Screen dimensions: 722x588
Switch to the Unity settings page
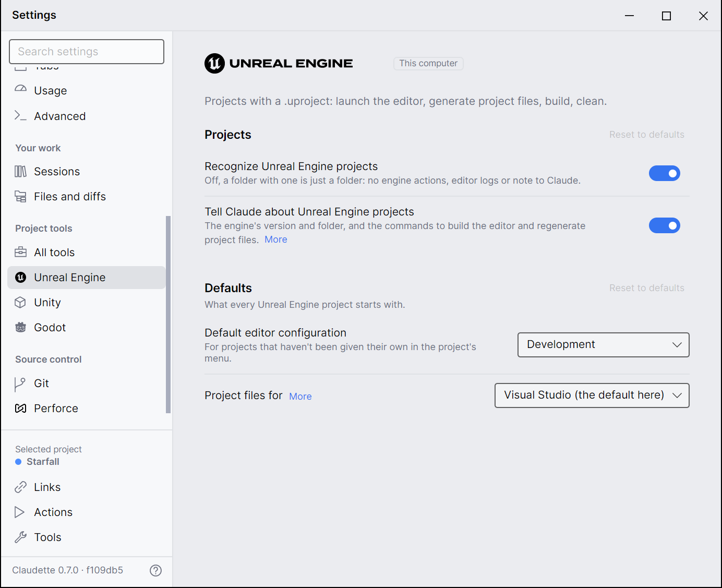click(x=87, y=302)
